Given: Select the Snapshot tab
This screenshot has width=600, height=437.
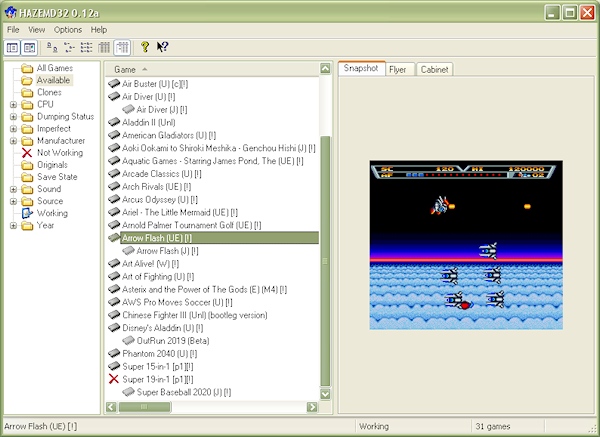Looking at the screenshot, I should point(361,68).
